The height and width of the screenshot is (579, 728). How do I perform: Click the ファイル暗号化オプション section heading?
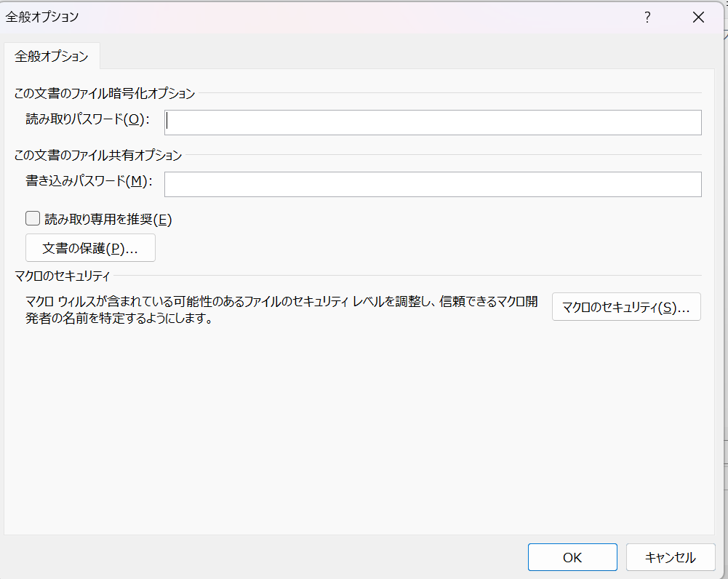tap(105, 93)
